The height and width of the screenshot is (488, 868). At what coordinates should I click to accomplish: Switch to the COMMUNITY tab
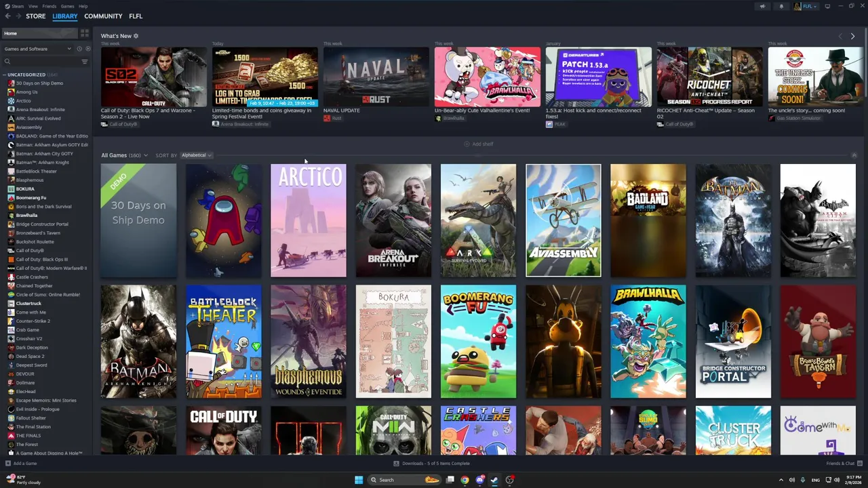(x=103, y=16)
